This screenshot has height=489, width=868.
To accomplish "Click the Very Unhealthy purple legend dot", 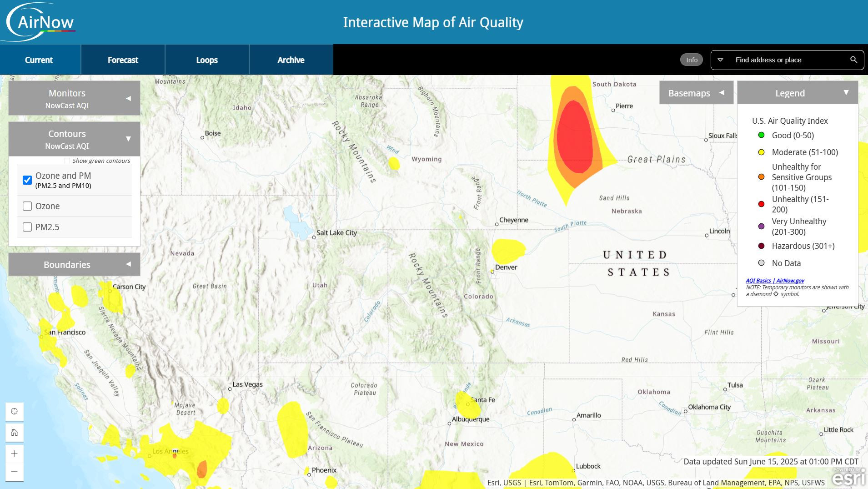I will click(761, 227).
